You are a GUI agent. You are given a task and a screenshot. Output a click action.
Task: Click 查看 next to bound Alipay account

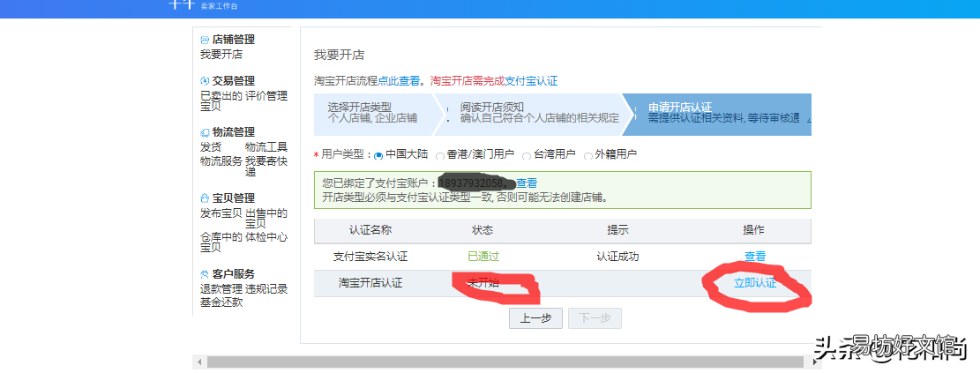coord(527,183)
